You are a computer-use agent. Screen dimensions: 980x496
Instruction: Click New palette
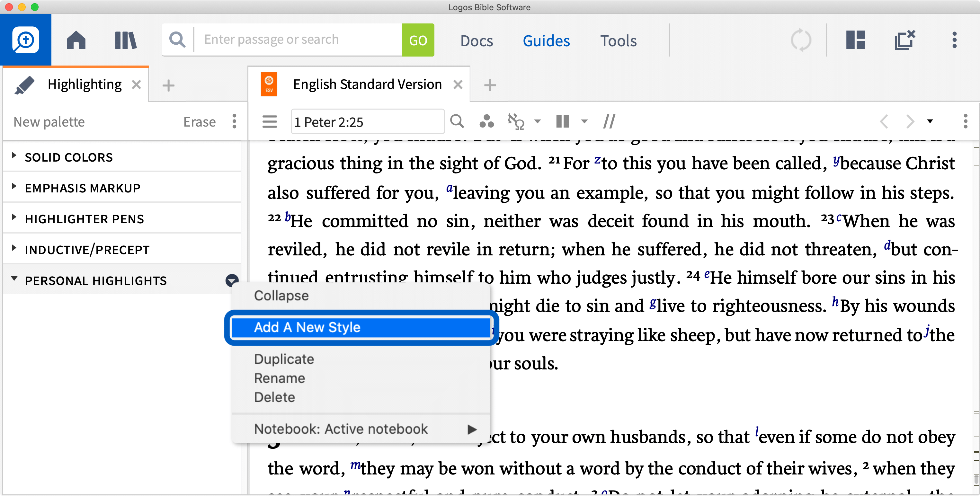click(49, 122)
